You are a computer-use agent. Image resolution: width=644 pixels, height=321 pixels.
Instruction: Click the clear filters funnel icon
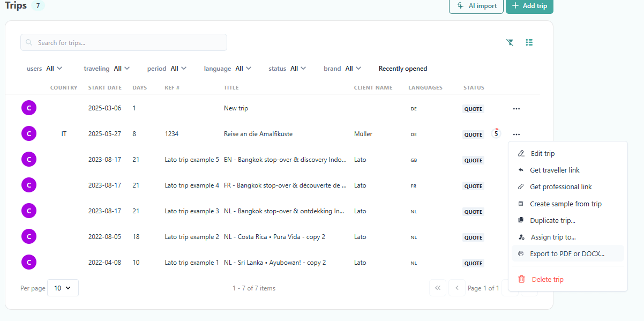point(510,42)
